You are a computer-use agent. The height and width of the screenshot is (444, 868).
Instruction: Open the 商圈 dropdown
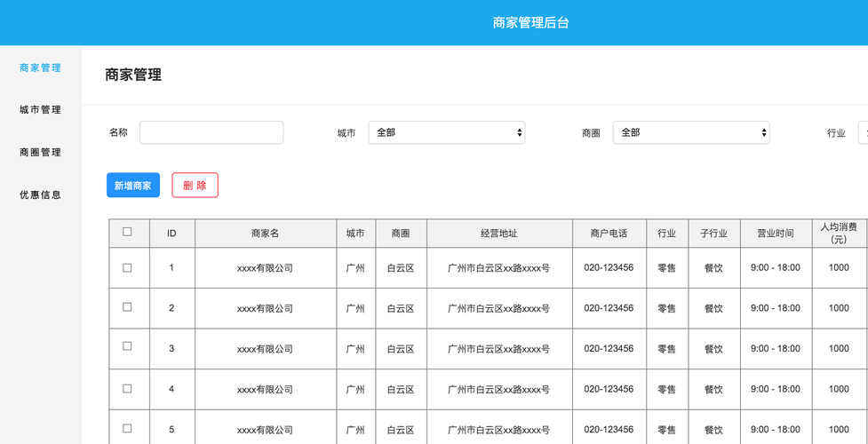tap(691, 133)
